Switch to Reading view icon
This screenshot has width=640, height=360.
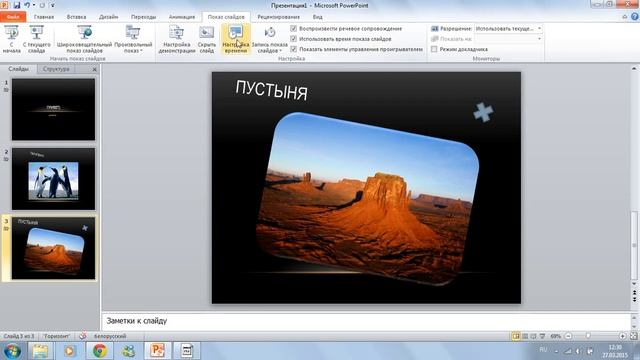point(533,336)
